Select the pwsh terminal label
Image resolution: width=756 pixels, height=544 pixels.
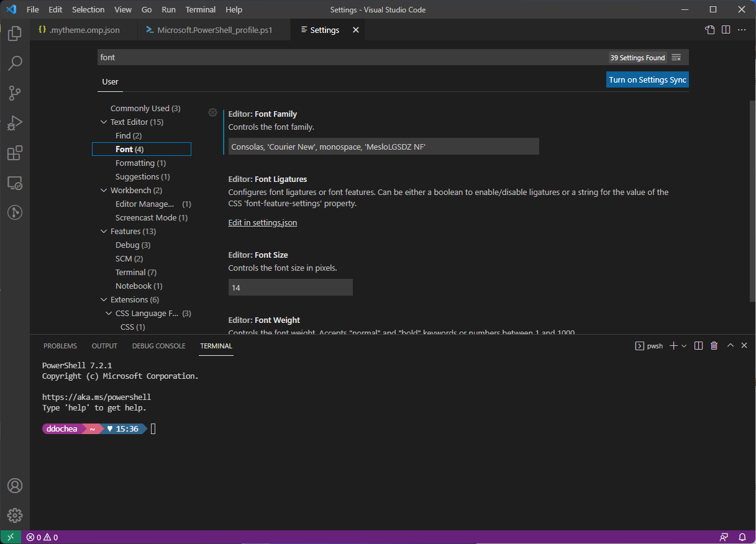coord(649,346)
